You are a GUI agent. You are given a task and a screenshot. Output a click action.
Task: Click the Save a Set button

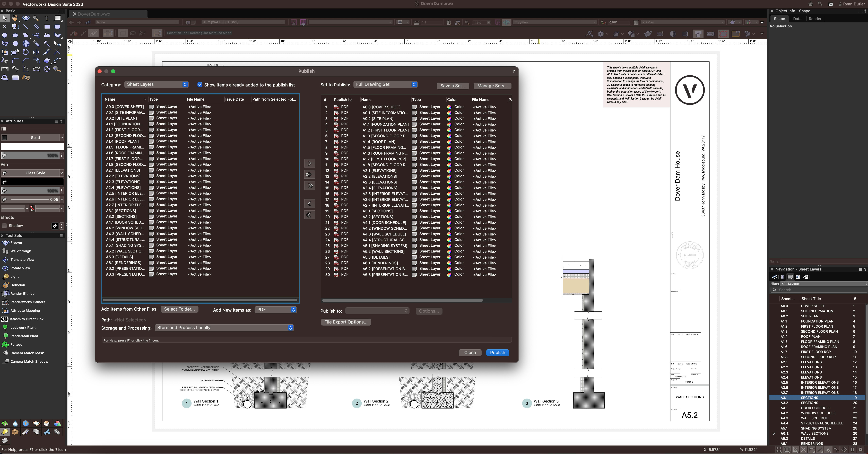click(453, 86)
